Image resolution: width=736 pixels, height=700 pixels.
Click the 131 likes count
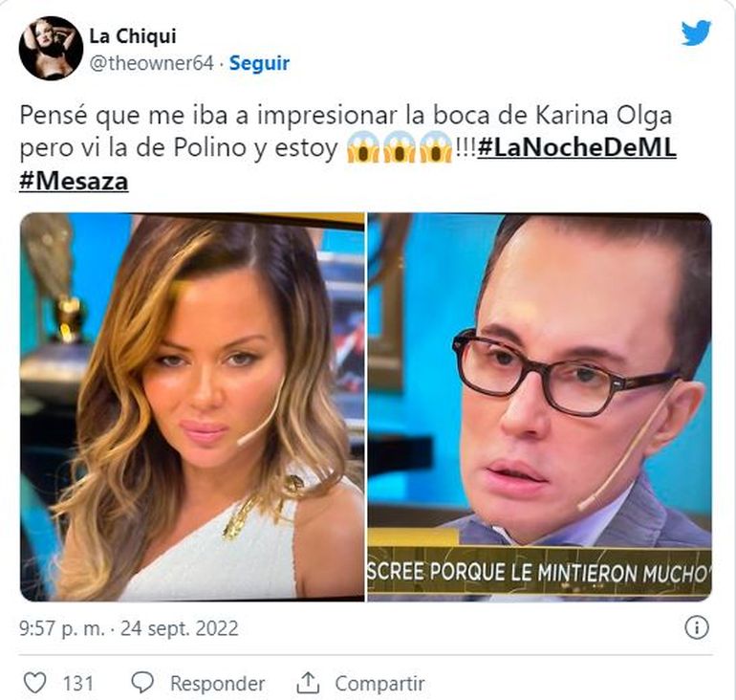point(78,683)
